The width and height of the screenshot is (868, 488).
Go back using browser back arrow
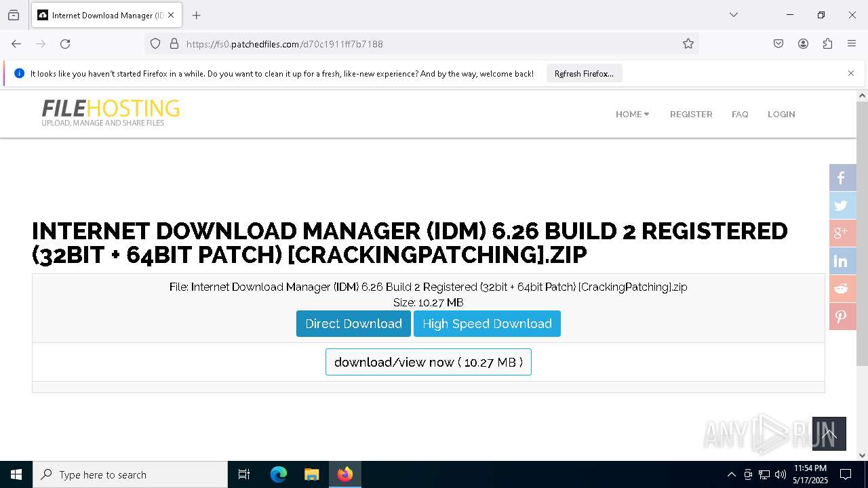pos(16,43)
